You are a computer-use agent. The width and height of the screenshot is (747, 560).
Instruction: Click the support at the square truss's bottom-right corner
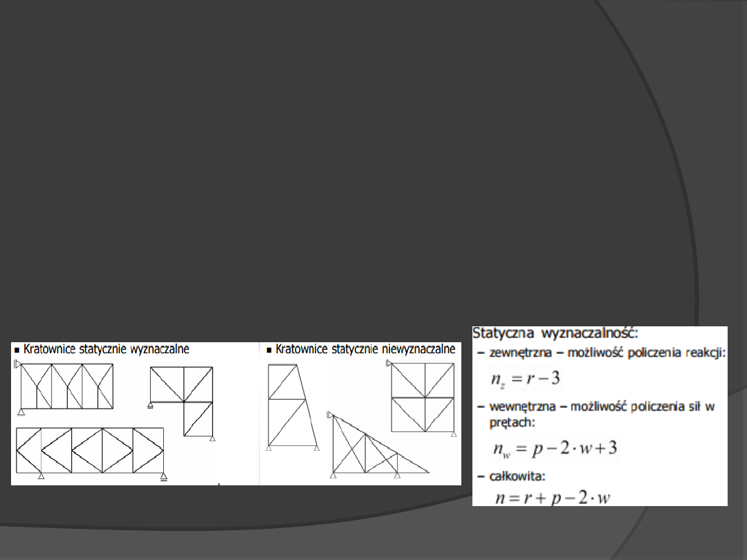pyautogui.click(x=453, y=434)
